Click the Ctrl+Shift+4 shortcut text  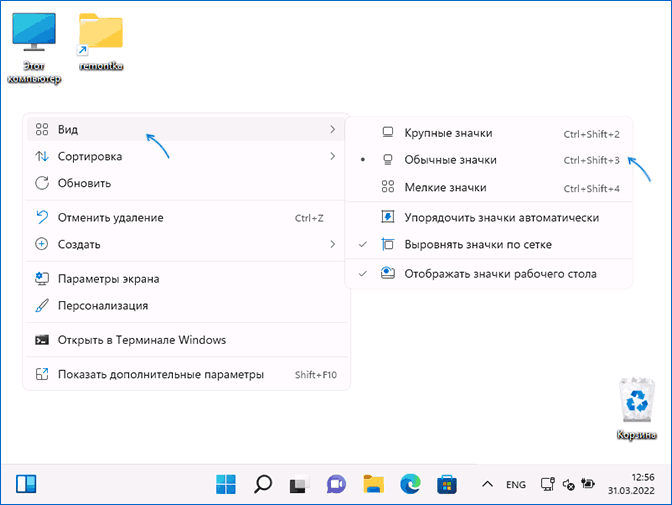click(591, 189)
